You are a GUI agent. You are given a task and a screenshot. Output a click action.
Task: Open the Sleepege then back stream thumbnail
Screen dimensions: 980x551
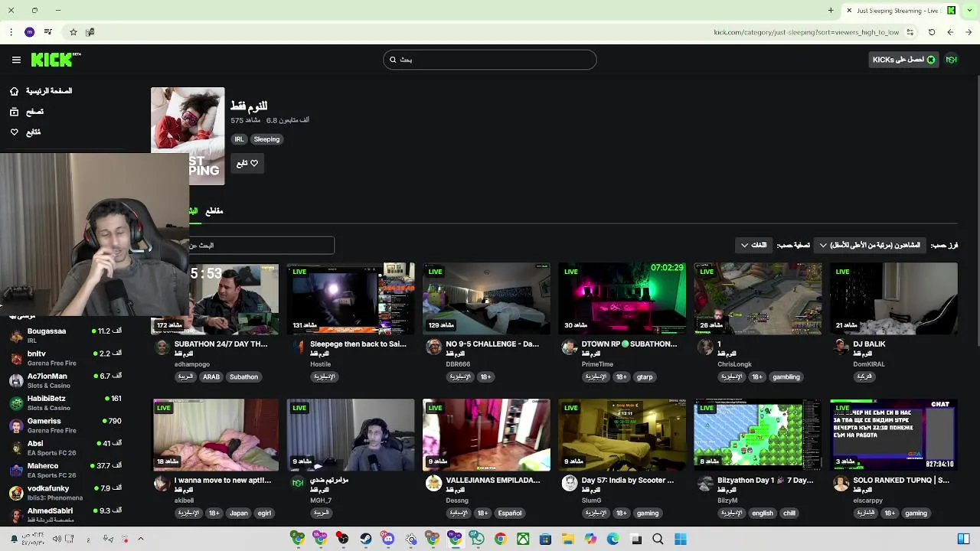click(351, 298)
